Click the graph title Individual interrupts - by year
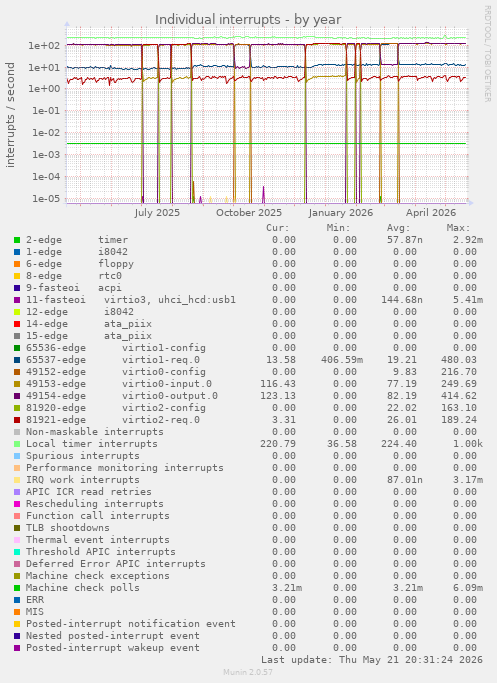The width and height of the screenshot is (497, 683). (x=248, y=20)
